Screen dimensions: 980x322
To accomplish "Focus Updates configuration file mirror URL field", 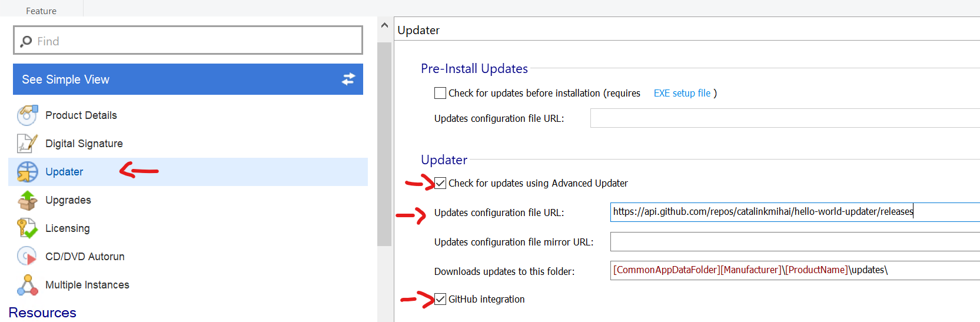I will click(795, 241).
